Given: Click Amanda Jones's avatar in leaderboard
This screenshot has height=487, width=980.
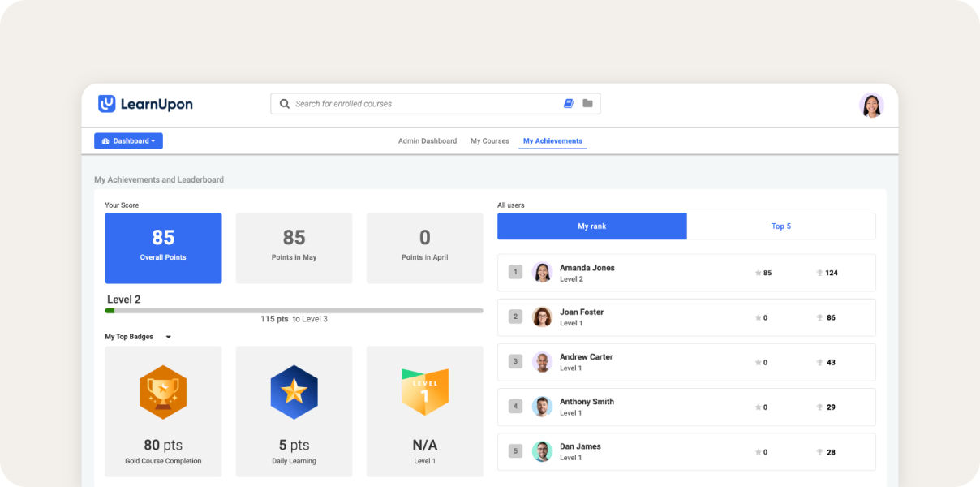Looking at the screenshot, I should (x=542, y=273).
